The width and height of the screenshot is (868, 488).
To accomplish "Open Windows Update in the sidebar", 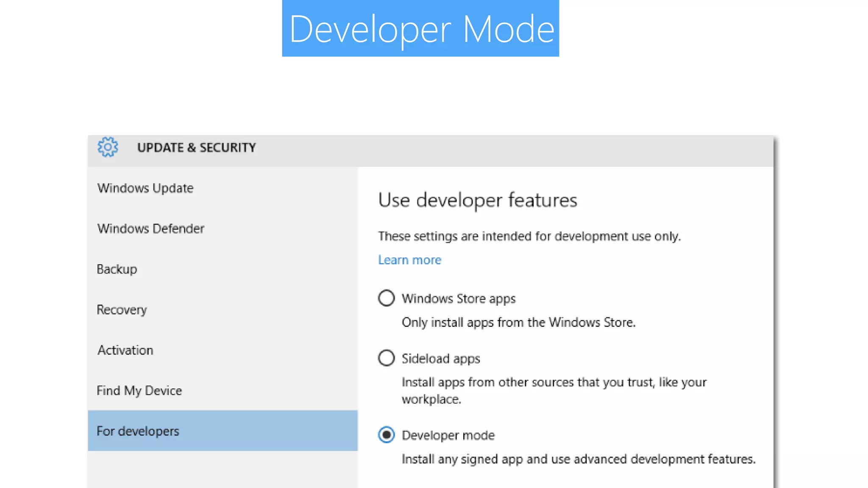I will (x=145, y=188).
